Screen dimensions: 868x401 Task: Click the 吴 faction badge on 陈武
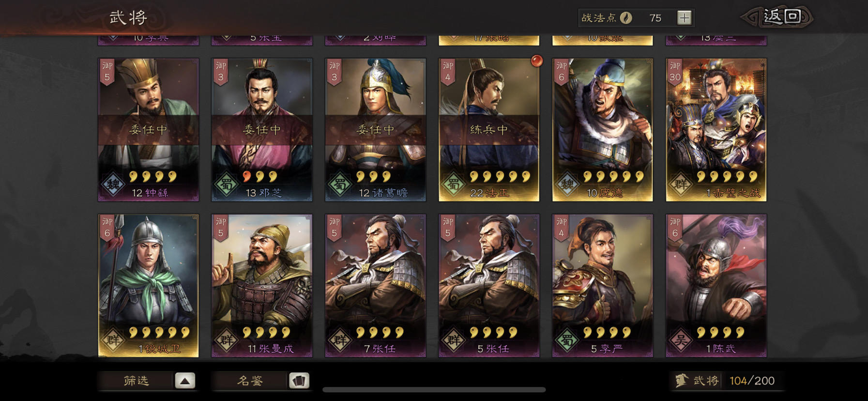tap(680, 340)
